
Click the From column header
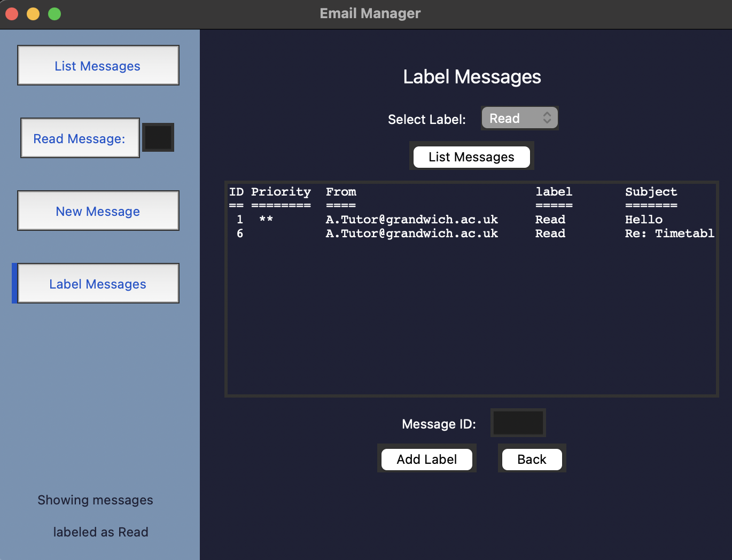click(x=341, y=192)
